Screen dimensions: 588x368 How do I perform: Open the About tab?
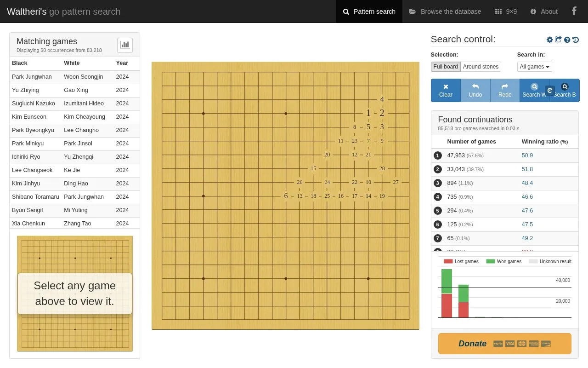544,11
